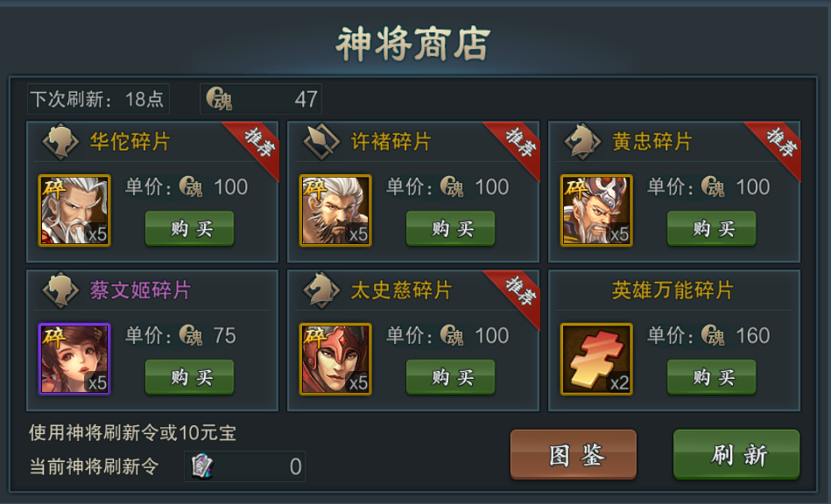
Task: Click the spear class icon beside 许褚碎片
Action: tap(321, 142)
